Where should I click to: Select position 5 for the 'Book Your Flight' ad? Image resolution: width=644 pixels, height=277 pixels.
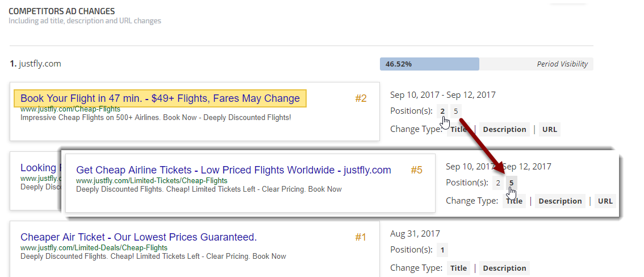pos(455,111)
